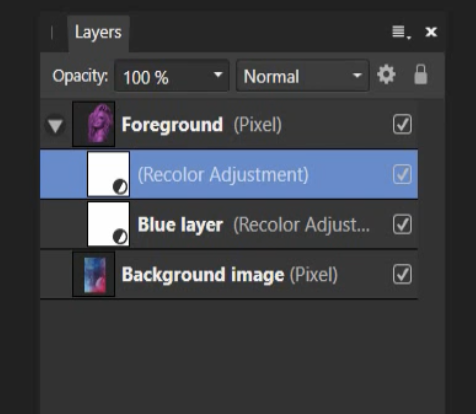Click the adjustment icon on Blue layer thumbnail

coord(120,237)
